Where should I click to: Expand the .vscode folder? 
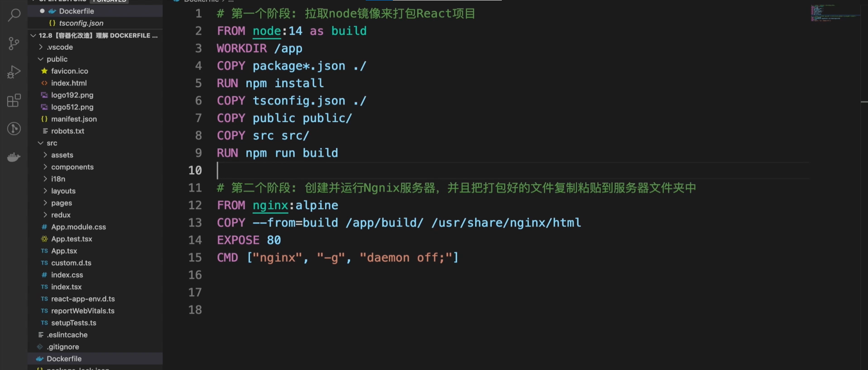tap(60, 47)
